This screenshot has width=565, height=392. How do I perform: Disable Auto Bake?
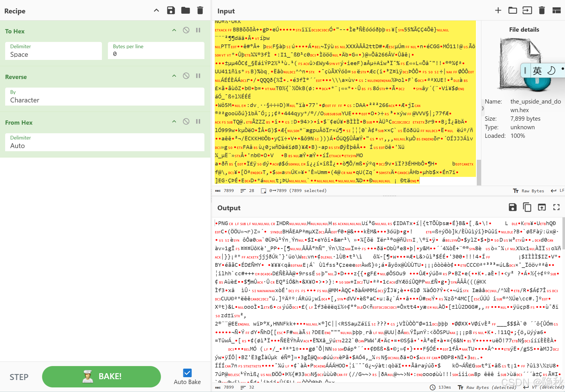point(187,373)
